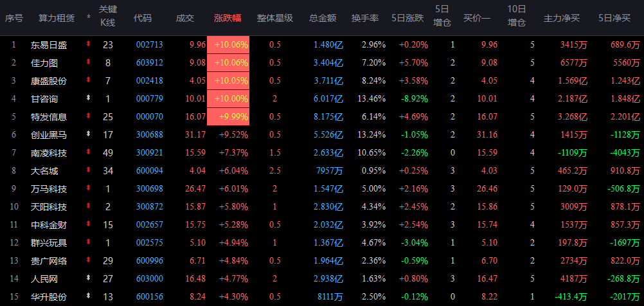
Task: Open stock code 600094
Action: pos(150,171)
